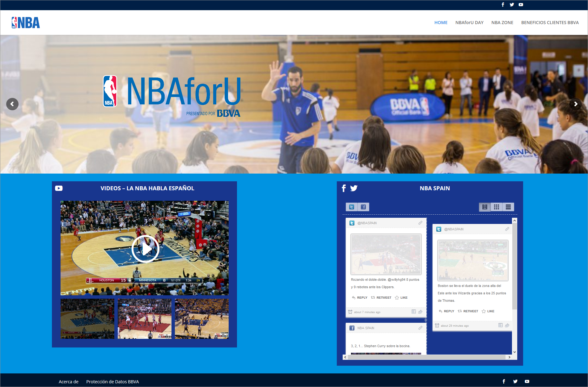Click 'about 7 minutes ago' timestamp
This screenshot has width=588, height=387.
pyautogui.click(x=367, y=312)
